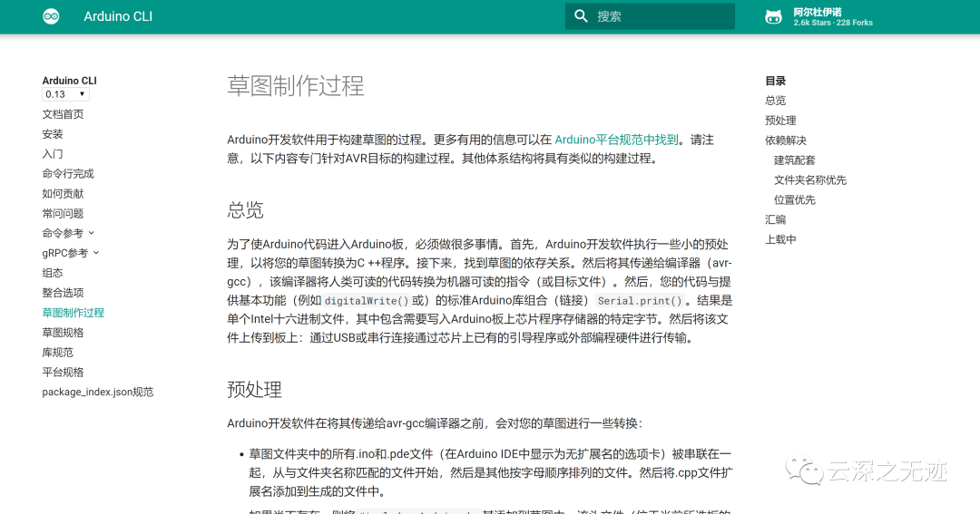The image size is (980, 514).
Task: Click the Arduino CLI header title
Action: click(x=118, y=17)
